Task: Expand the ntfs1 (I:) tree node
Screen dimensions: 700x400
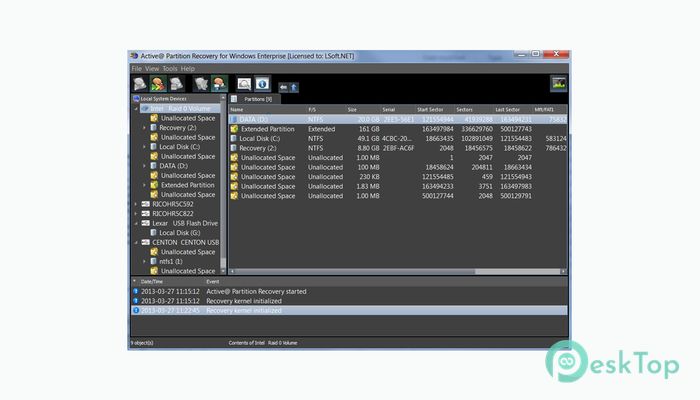Action: [x=144, y=262]
